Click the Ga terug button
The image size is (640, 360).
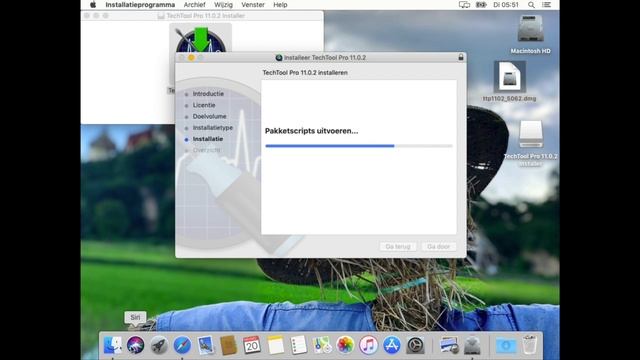[398, 247]
